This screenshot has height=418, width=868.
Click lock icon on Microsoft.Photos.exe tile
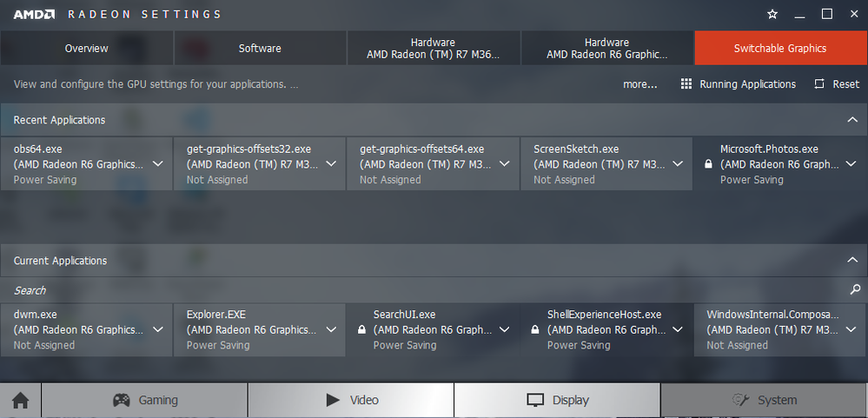[x=708, y=164]
